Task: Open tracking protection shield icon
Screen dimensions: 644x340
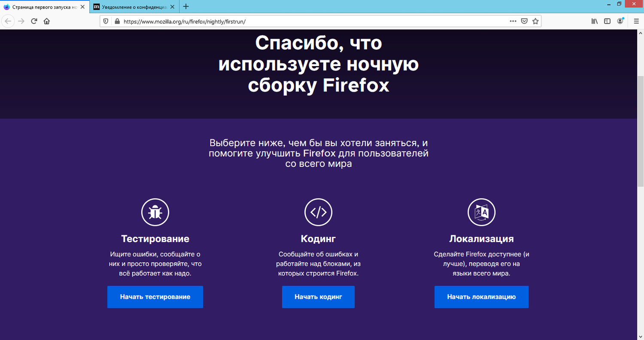Action: 106,21
